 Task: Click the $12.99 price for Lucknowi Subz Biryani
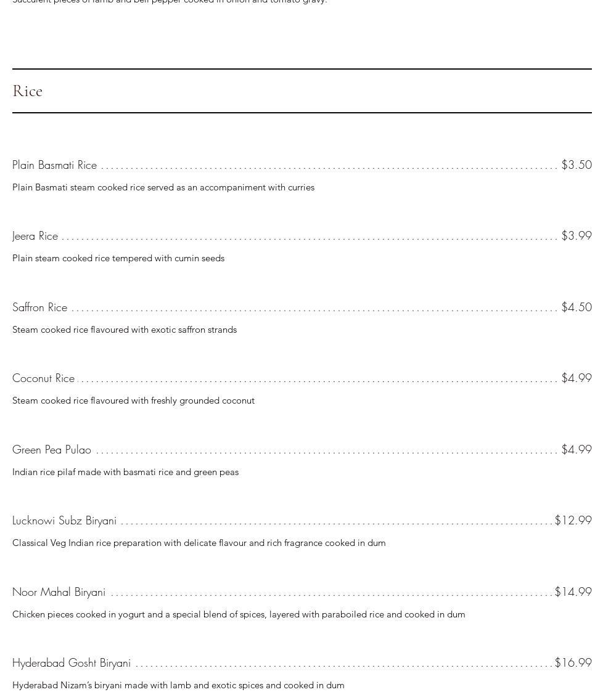point(573,521)
